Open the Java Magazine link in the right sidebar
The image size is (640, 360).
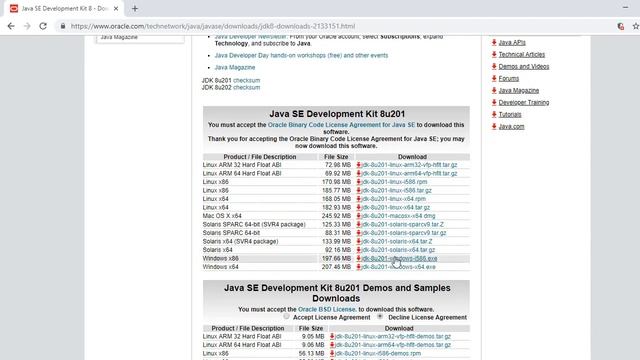click(x=519, y=90)
